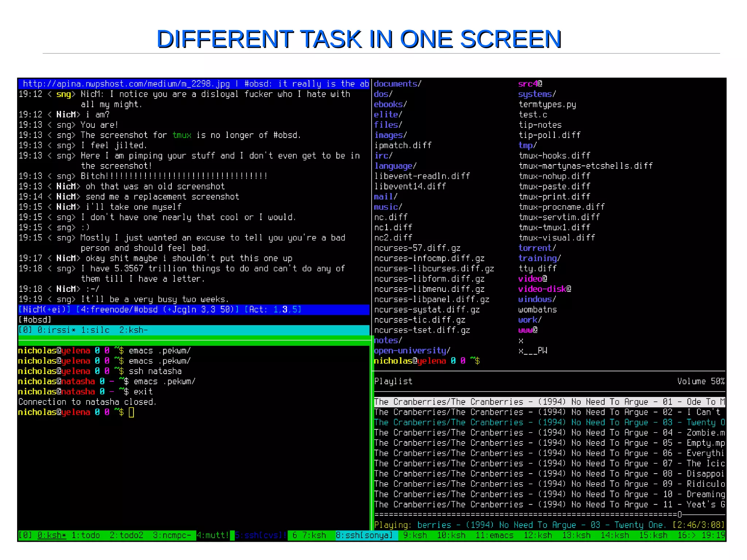Screen dimensions: 747x560
Task: Click the wombatns file entry
Action: [x=538, y=310]
